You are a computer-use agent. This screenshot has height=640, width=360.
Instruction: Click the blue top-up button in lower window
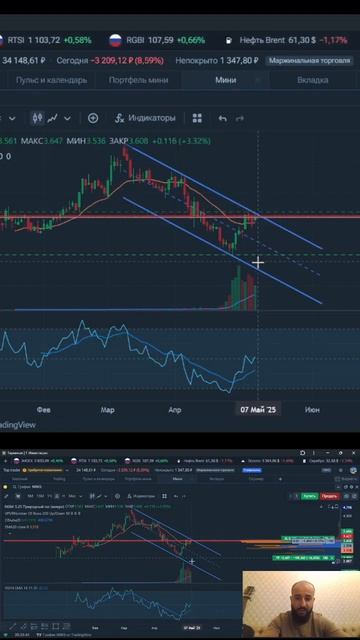click(252, 470)
